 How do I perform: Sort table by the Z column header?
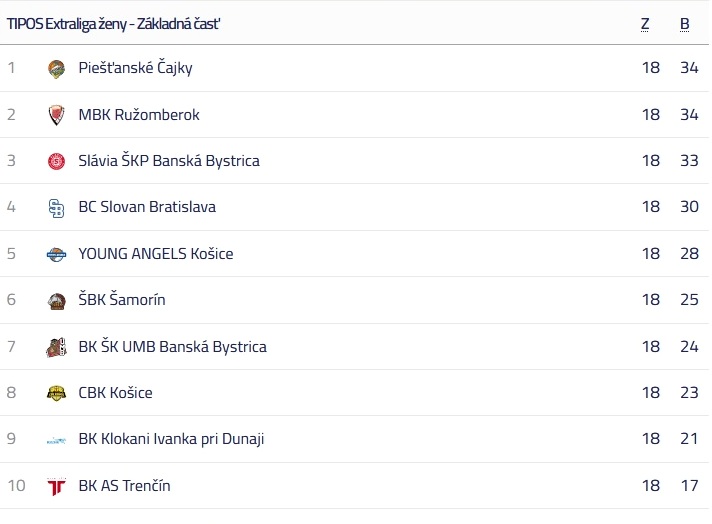[x=645, y=24]
